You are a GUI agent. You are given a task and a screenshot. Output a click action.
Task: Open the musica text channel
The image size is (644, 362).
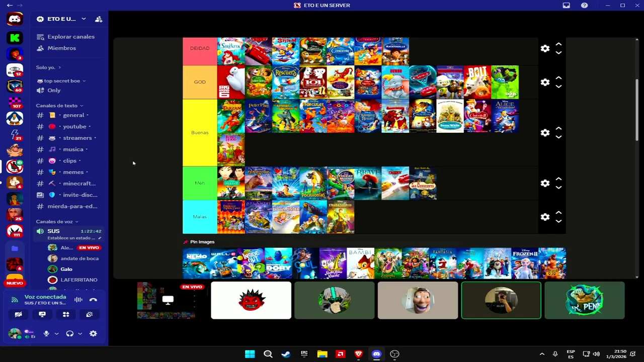[x=67, y=149]
